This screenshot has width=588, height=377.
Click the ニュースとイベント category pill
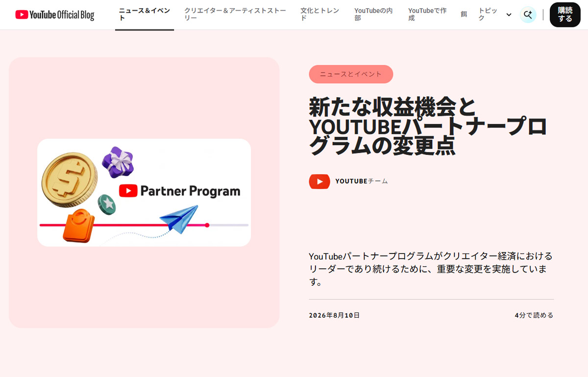point(351,74)
